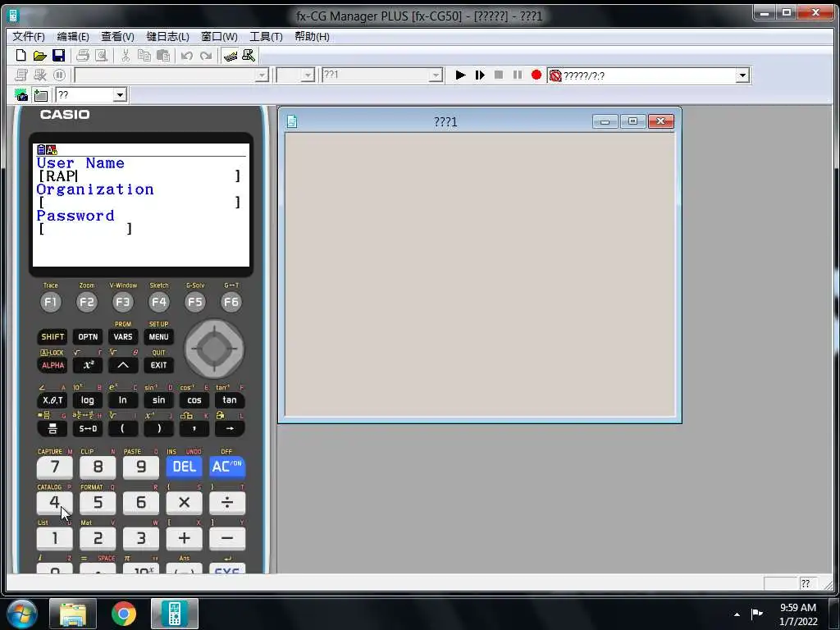Click the step-play button
Image resolution: width=840 pixels, height=630 pixels.
479,75
